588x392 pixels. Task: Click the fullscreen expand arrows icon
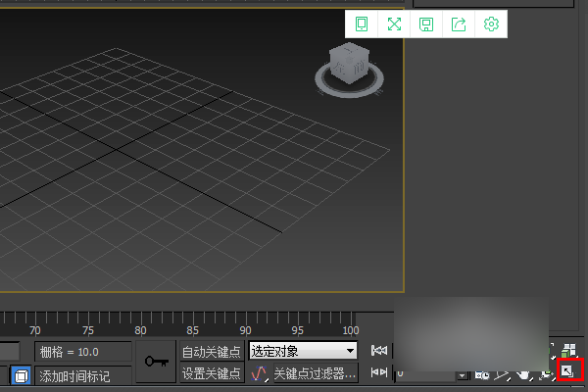(394, 24)
